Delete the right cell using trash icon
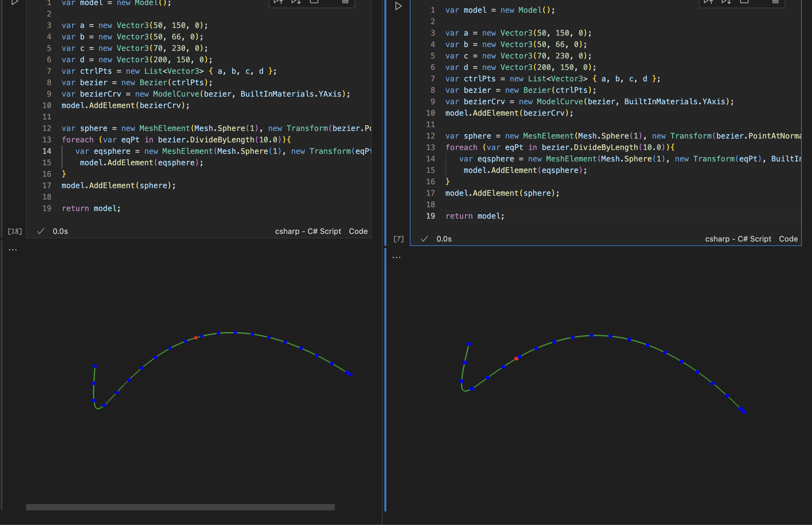812x525 pixels. (775, 2)
